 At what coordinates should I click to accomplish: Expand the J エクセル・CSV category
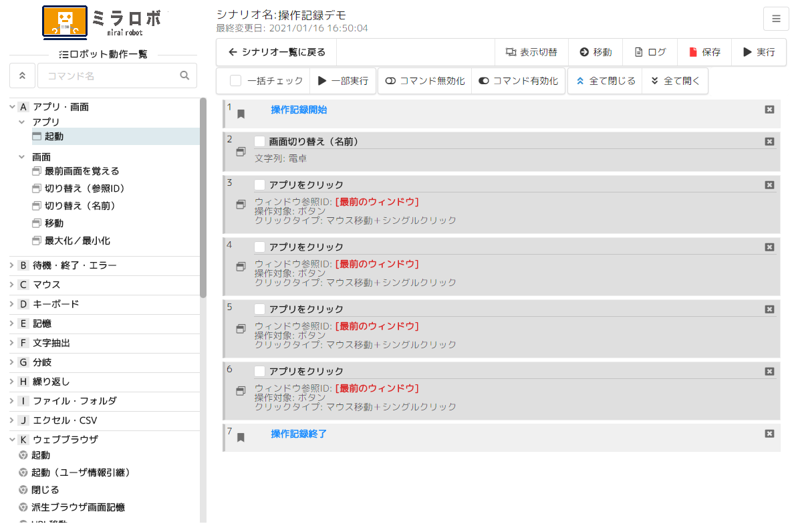pyautogui.click(x=12, y=420)
